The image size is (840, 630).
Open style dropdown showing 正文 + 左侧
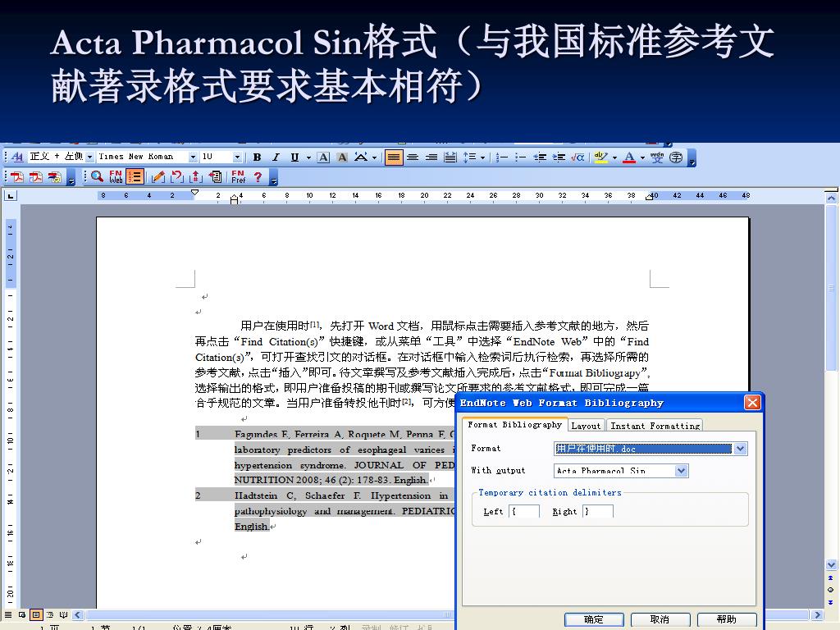(x=90, y=157)
